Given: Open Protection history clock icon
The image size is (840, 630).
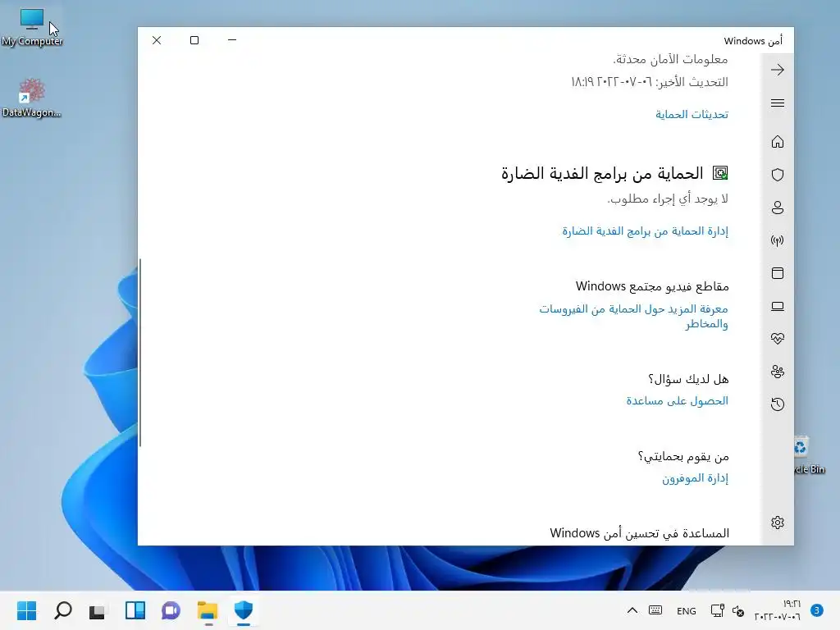Looking at the screenshot, I should click(x=778, y=404).
